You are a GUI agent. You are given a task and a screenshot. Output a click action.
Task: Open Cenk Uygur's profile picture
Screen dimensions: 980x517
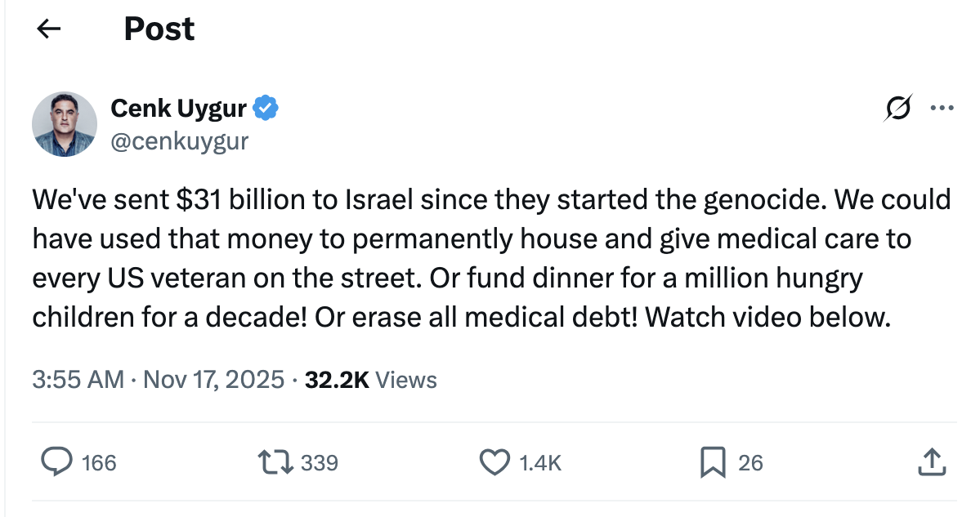65,123
